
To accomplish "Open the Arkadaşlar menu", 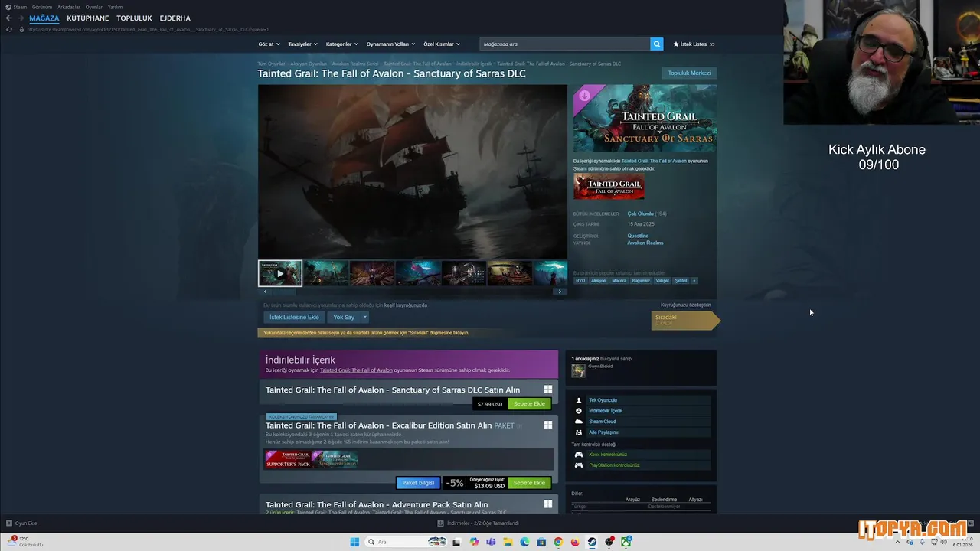I will [69, 7].
